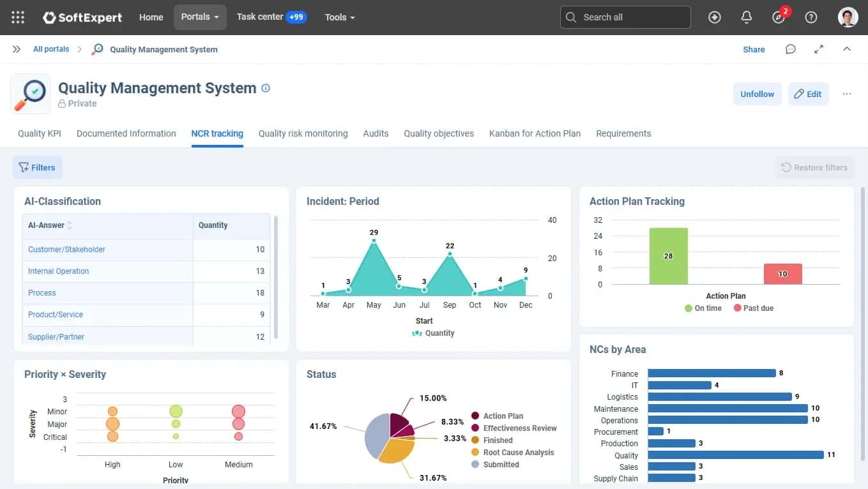Click the Filters button
Image resolution: width=868 pixels, height=489 pixels.
(38, 167)
